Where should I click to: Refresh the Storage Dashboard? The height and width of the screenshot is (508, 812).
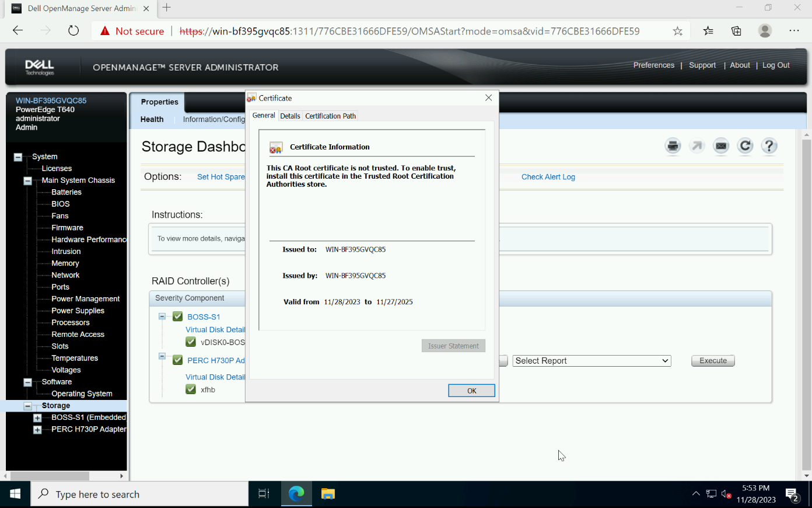pos(745,146)
